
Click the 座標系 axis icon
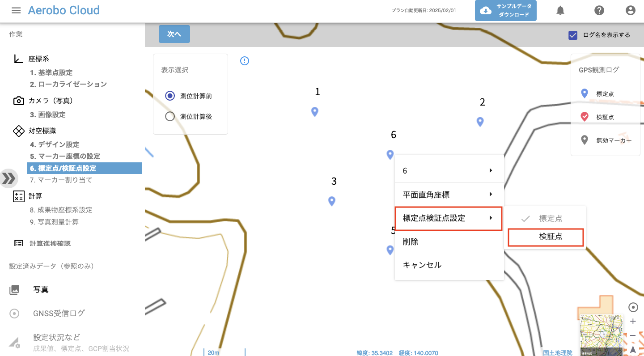18,59
